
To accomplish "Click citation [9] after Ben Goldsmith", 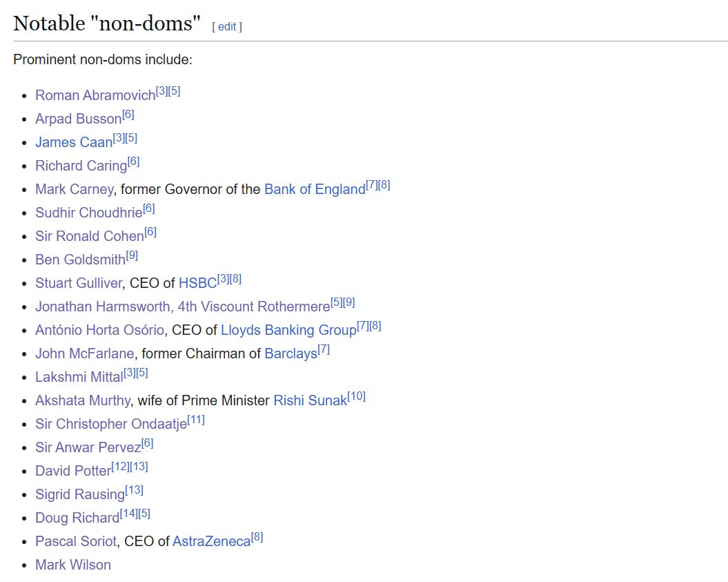I will (132, 255).
